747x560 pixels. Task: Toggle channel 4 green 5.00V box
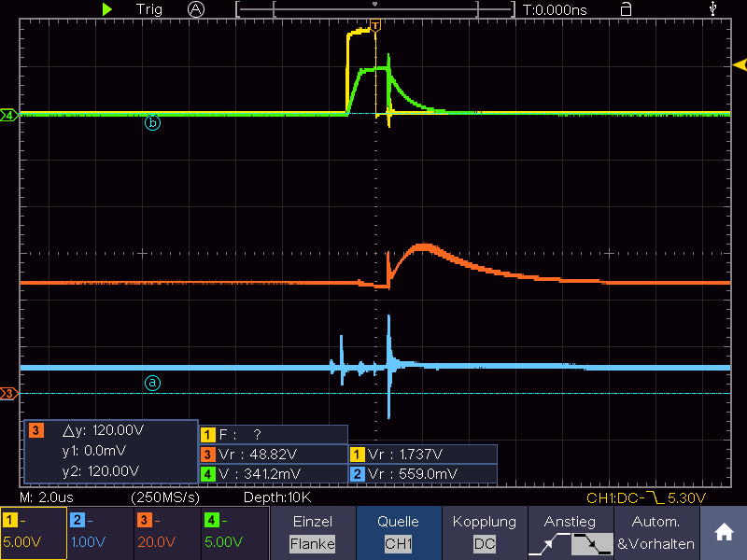coord(235,532)
